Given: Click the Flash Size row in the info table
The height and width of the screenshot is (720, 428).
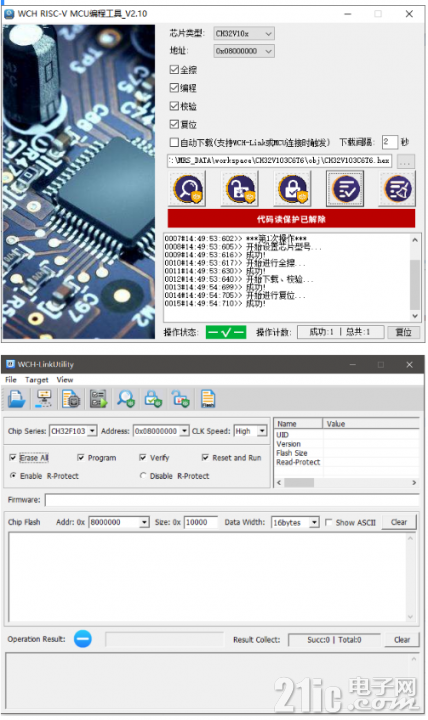Looking at the screenshot, I should tap(347, 453).
